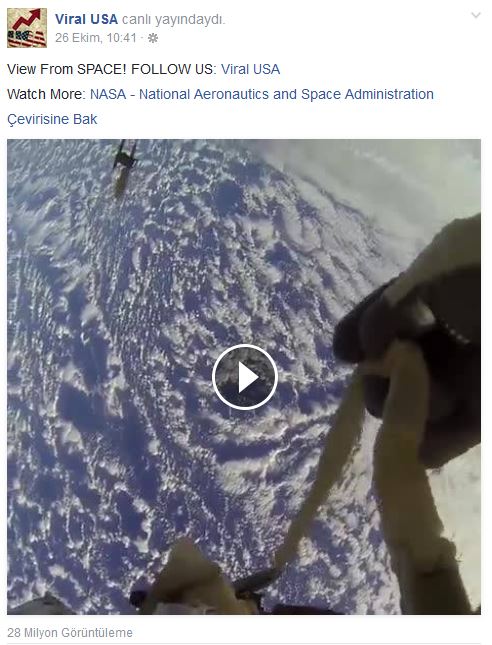Click the Viral USA page name in header
The width and height of the screenshot is (492, 645).
[x=86, y=19]
